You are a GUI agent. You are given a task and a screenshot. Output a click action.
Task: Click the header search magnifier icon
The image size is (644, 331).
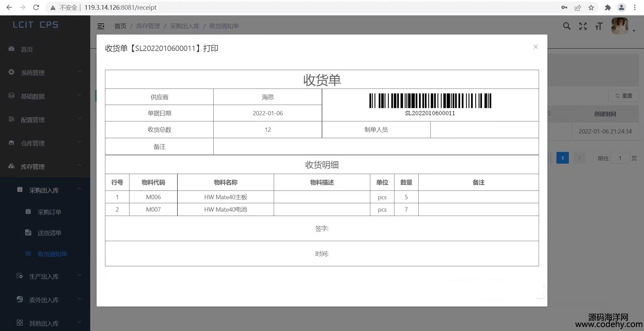click(567, 26)
